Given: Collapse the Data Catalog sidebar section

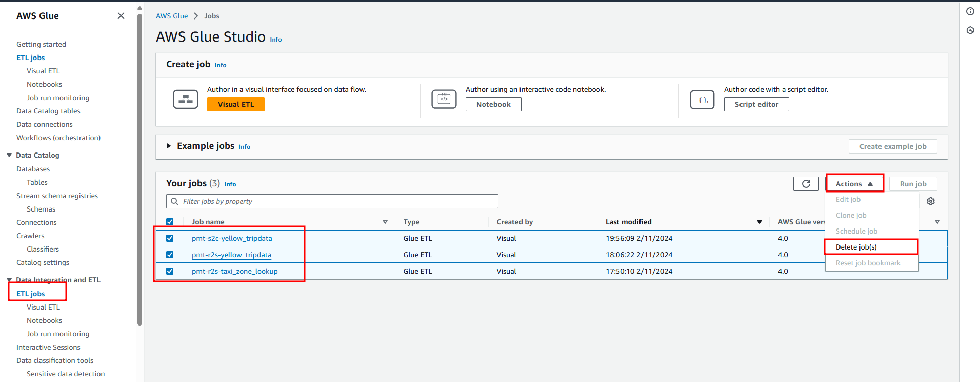Looking at the screenshot, I should (x=9, y=155).
